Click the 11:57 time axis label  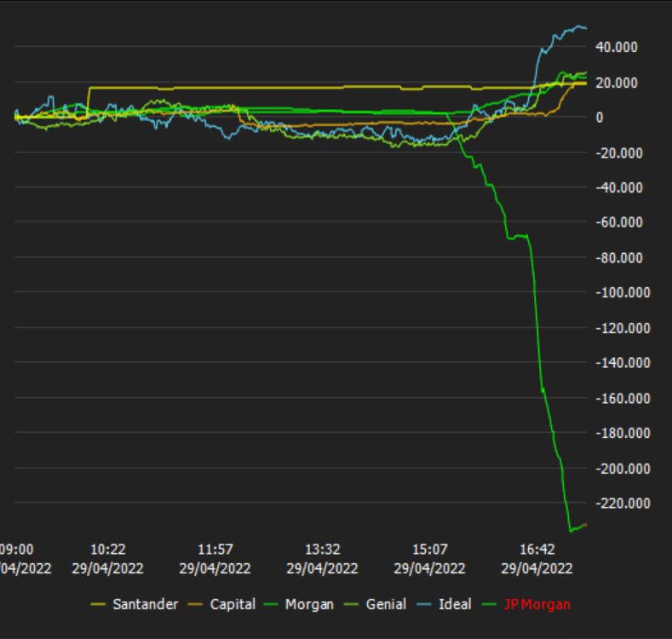pos(215,550)
